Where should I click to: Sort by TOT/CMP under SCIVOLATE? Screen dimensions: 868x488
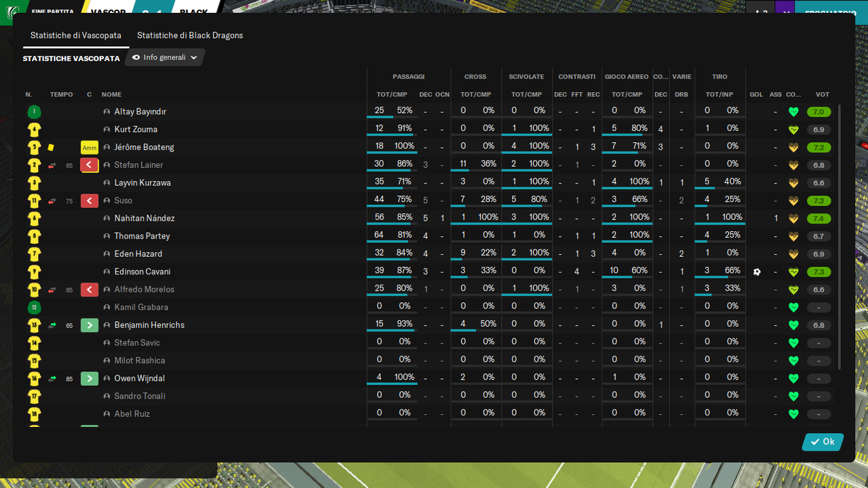click(527, 94)
